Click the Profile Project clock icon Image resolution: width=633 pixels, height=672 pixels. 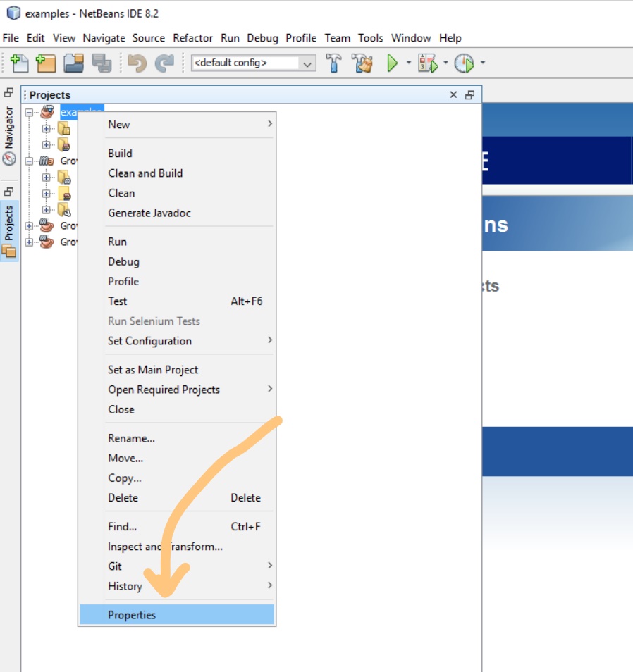pyautogui.click(x=464, y=63)
